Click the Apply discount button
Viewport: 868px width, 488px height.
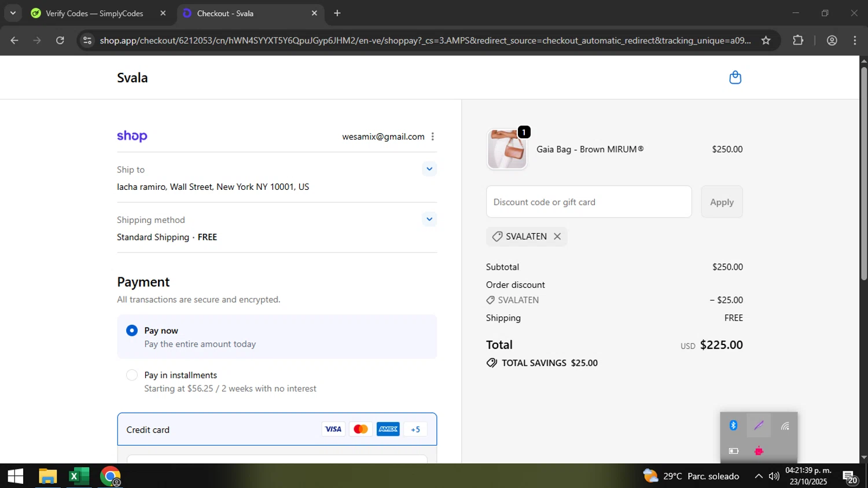[722, 202]
